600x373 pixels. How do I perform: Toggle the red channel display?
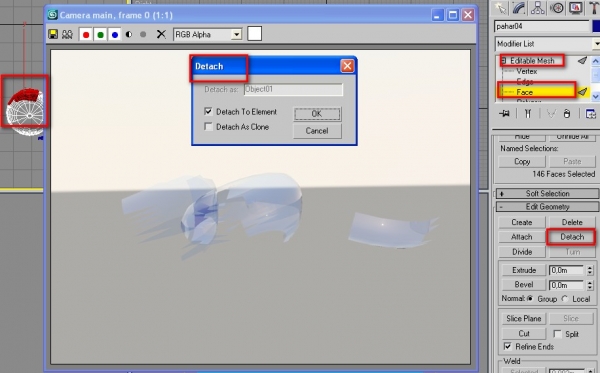pos(86,35)
